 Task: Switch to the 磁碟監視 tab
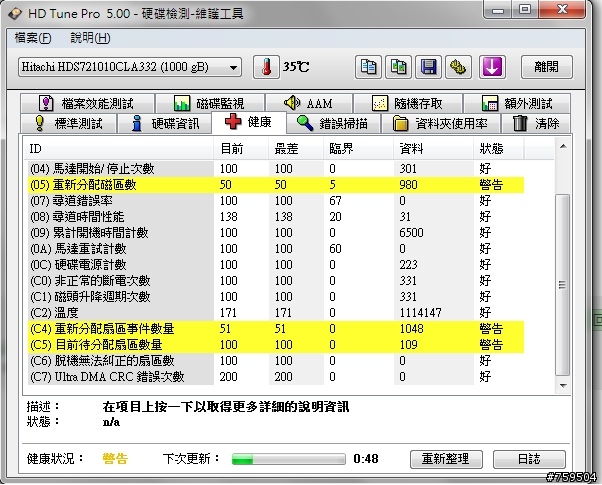coord(210,103)
